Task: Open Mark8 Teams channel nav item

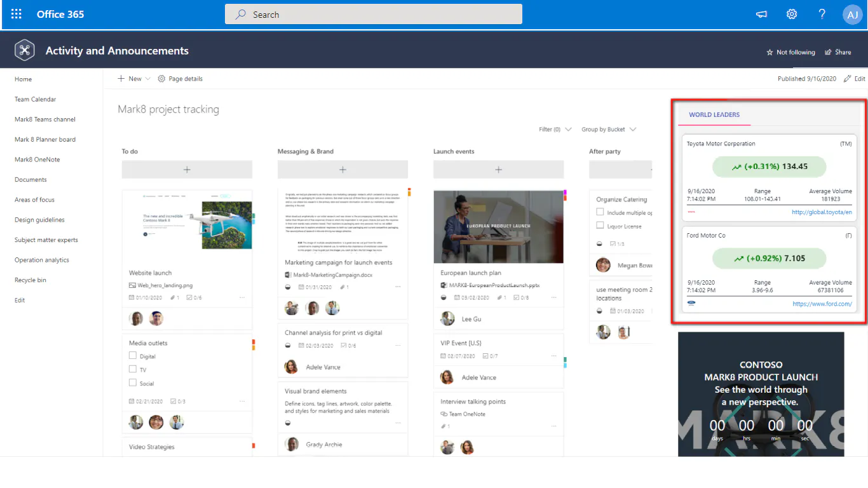Action: point(44,119)
